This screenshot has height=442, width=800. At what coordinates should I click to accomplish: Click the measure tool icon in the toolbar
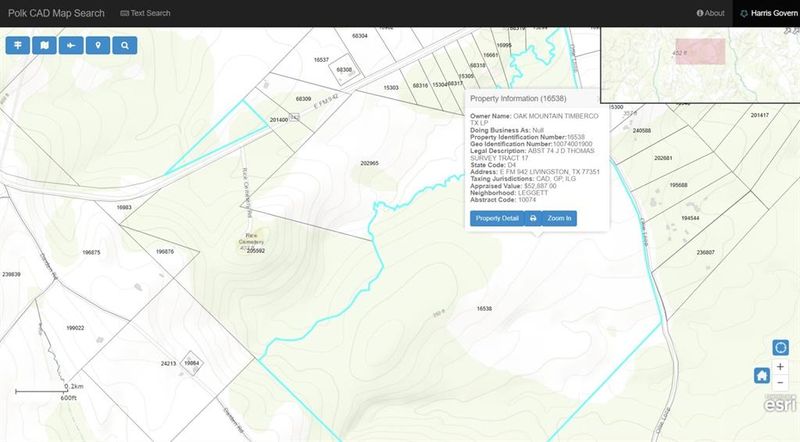(71, 45)
